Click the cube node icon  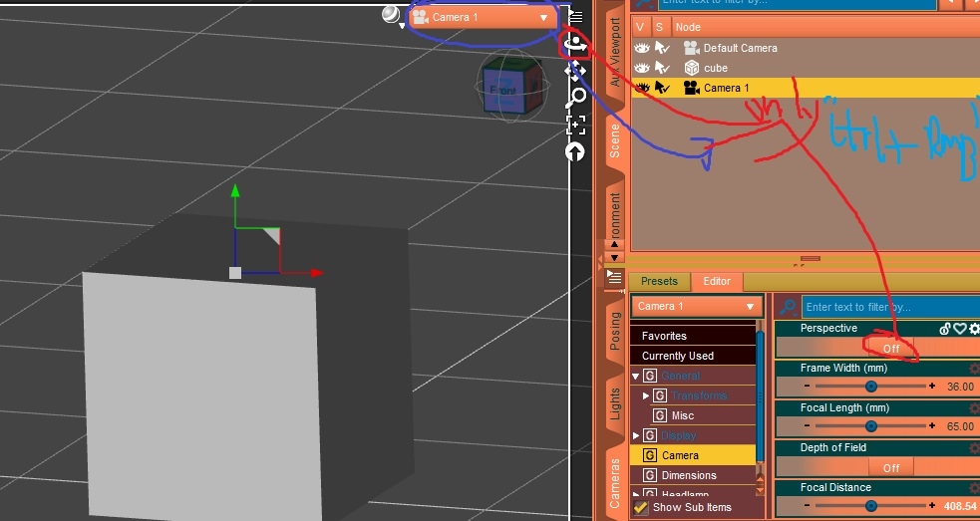pyautogui.click(x=691, y=68)
